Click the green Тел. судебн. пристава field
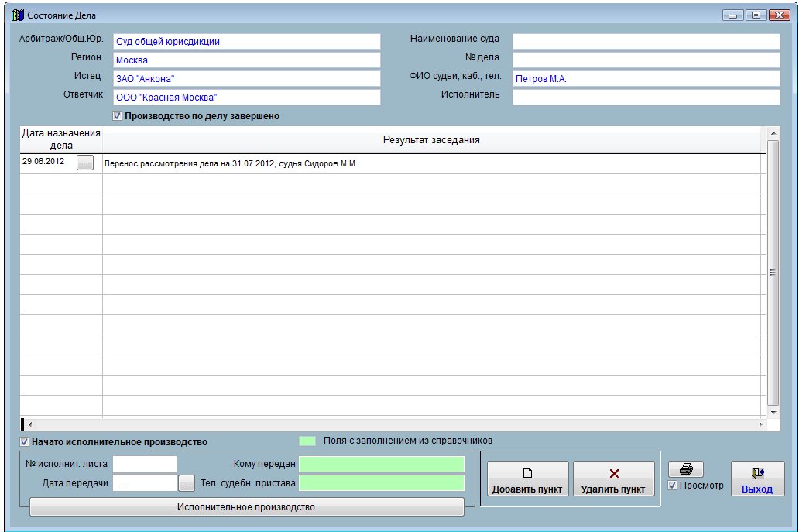799x532 pixels. 382,483
